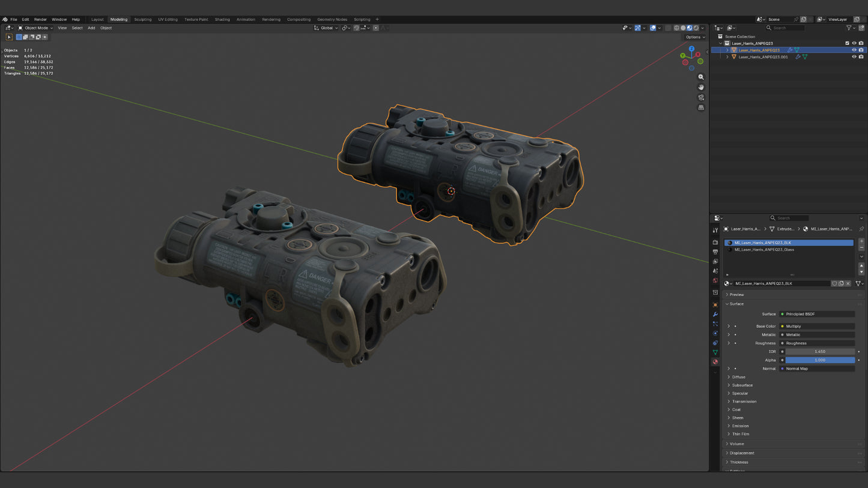This screenshot has height=488, width=868.
Task: Click Base Color Multiply node link
Action: (817, 327)
